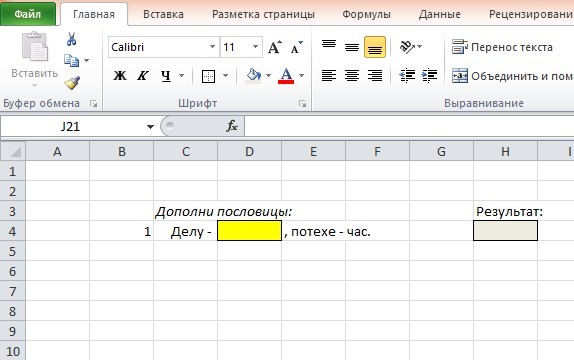The width and height of the screenshot is (574, 360).
Task: Toggle italic К formatting
Action: (x=142, y=76)
